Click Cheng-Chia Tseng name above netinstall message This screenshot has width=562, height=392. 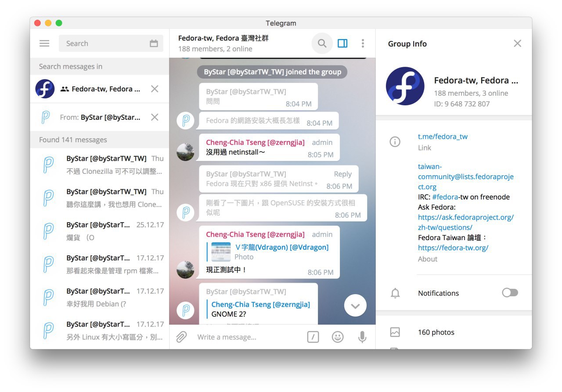(255, 142)
